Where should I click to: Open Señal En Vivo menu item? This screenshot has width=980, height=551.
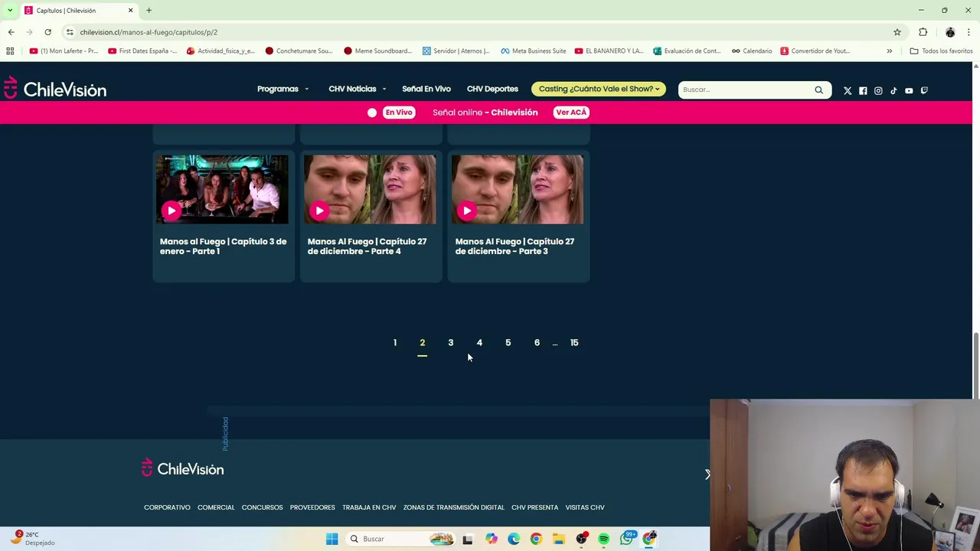click(426, 89)
